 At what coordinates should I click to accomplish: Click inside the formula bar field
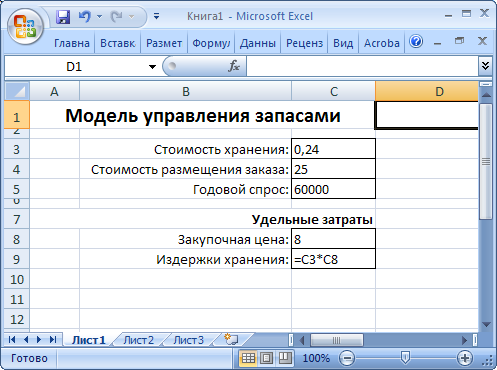[362, 66]
